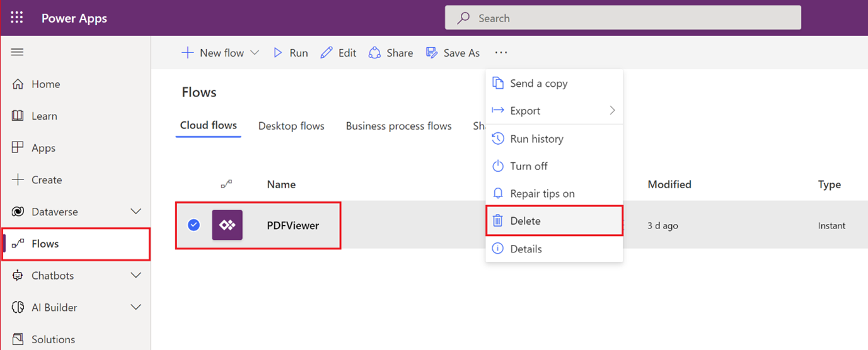Screen dimensions: 868x350
Task: Click the Search input field
Action: tap(623, 18)
